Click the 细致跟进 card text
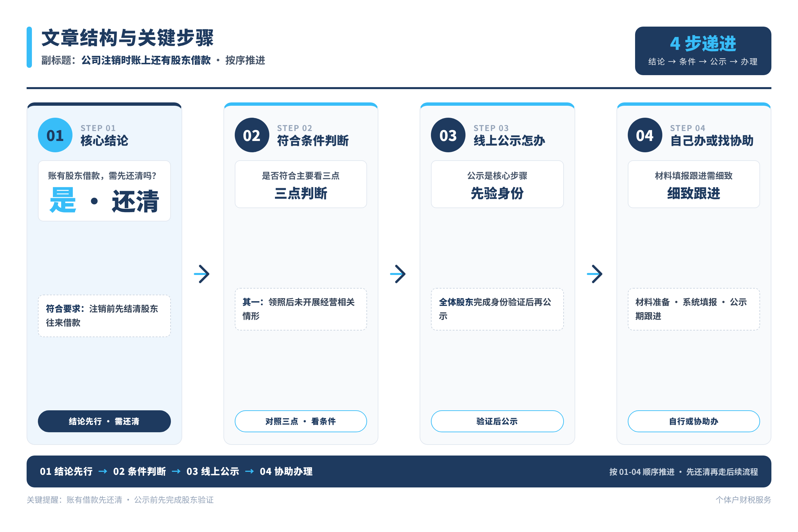This screenshot has width=798, height=532. [x=694, y=194]
